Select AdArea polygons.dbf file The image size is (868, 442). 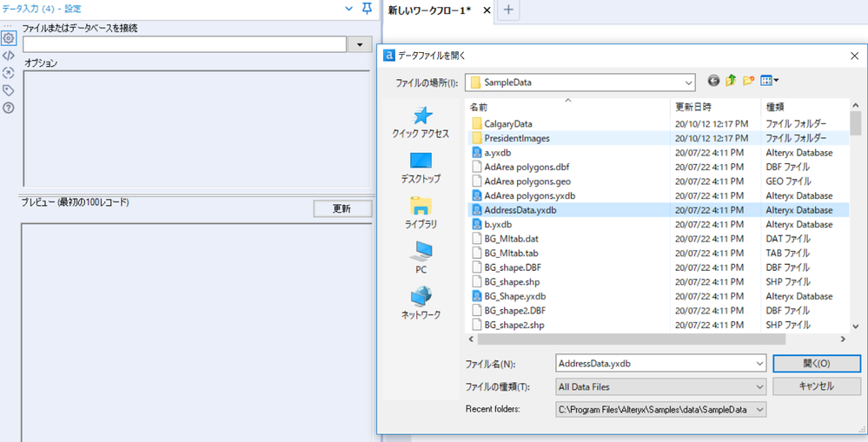[527, 167]
